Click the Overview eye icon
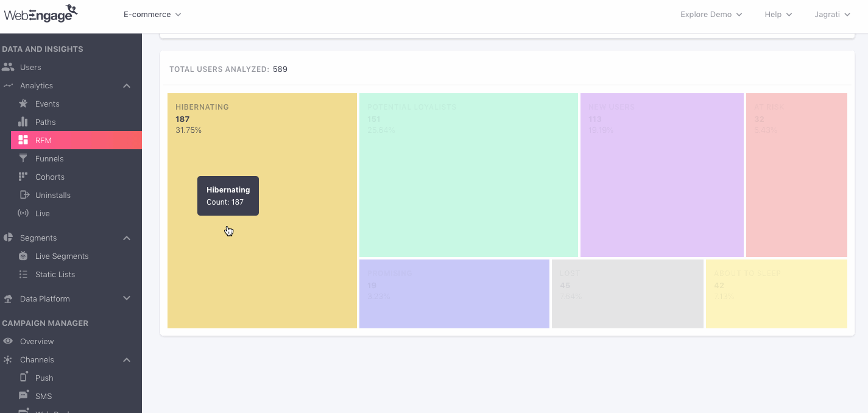Screen dimensions: 868x413 8,341
